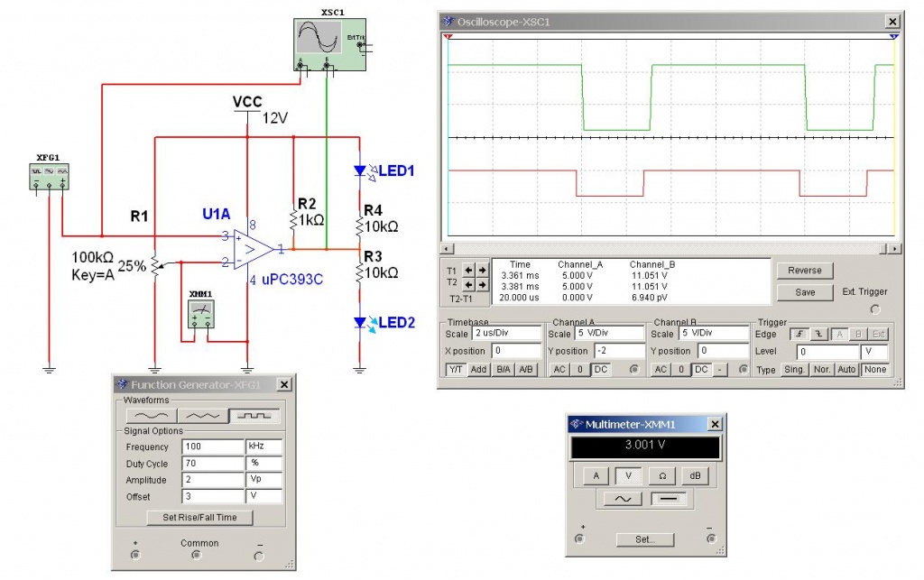Screen dimensions: 924x580
Task: Switch multimeter to ammeter A mode
Action: (x=596, y=475)
